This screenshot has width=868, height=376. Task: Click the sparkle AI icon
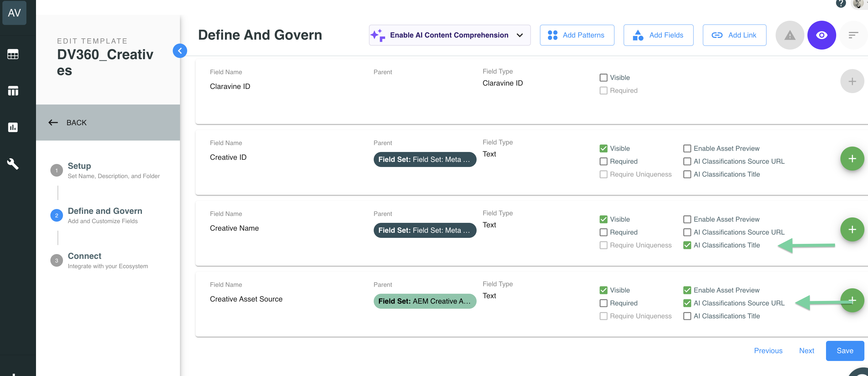[377, 35]
